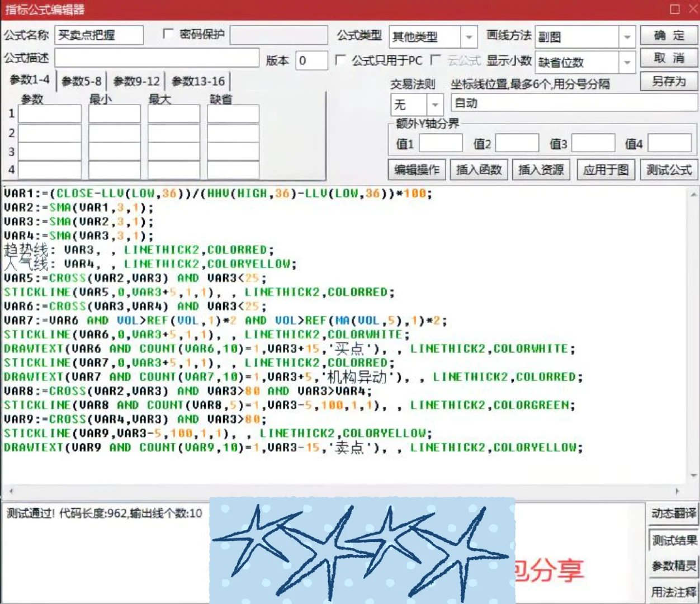Open the 公式类型 dropdown showing 其他类型
Viewport: 700px width, 604px height.
470,37
